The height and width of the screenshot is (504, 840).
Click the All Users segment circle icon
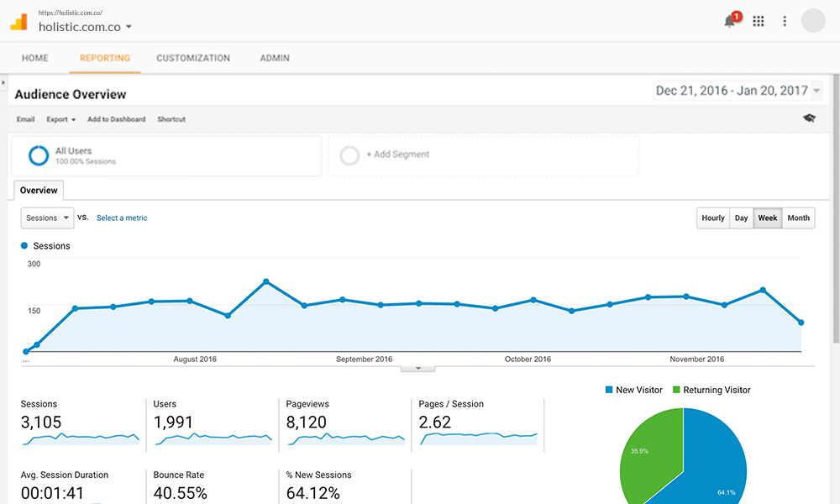tap(39, 155)
